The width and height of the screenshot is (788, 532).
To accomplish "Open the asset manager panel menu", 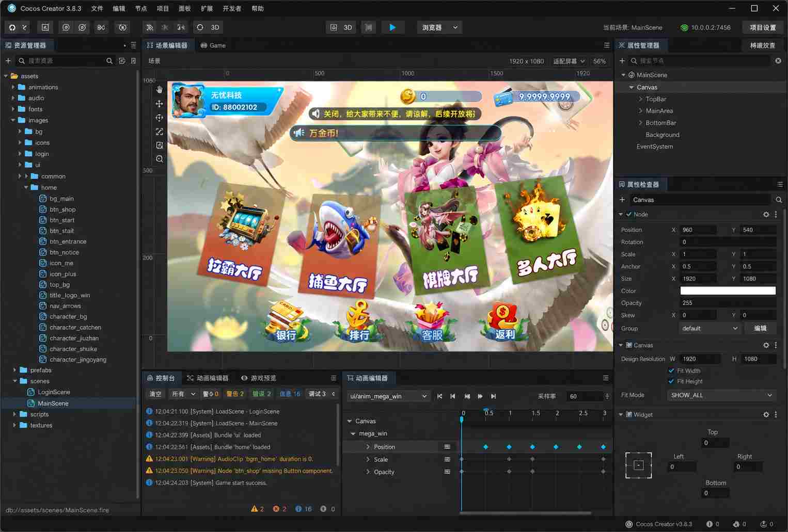I will click(133, 45).
